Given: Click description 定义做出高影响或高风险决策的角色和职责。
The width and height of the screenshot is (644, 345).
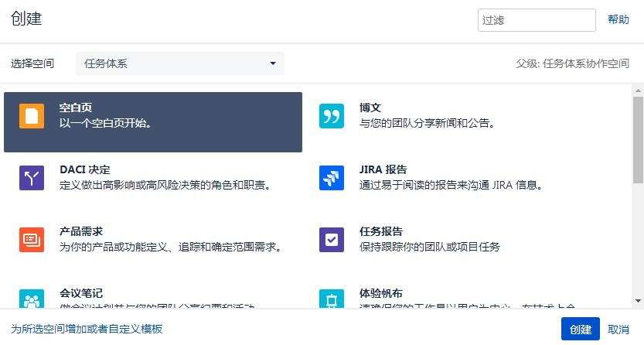Looking at the screenshot, I should coord(166,185).
